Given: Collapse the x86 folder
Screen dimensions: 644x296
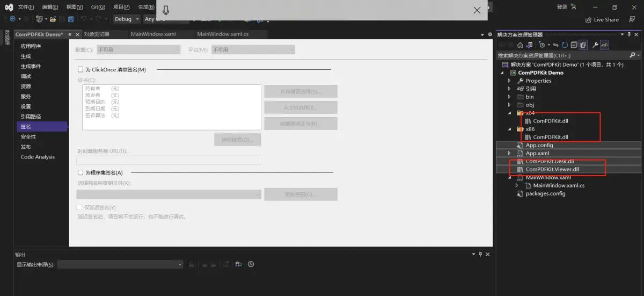Looking at the screenshot, I should pyautogui.click(x=509, y=129).
